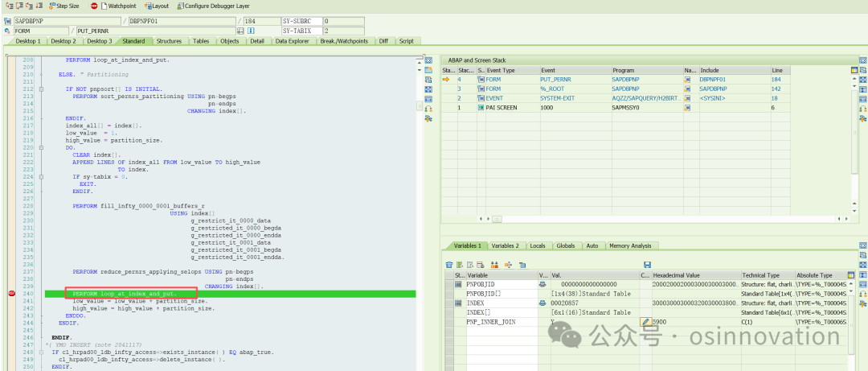Image resolution: width=868 pixels, height=371 pixels.
Task: Click SY-SUBRC value field
Action: pyautogui.click(x=343, y=21)
